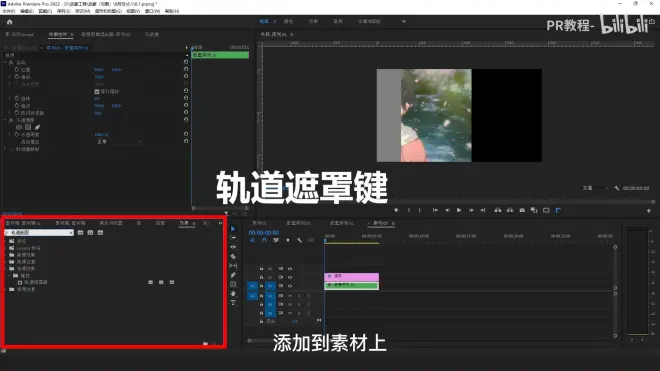Open playback resolution dropdown
This screenshot has width=660, height=371.
(x=596, y=188)
